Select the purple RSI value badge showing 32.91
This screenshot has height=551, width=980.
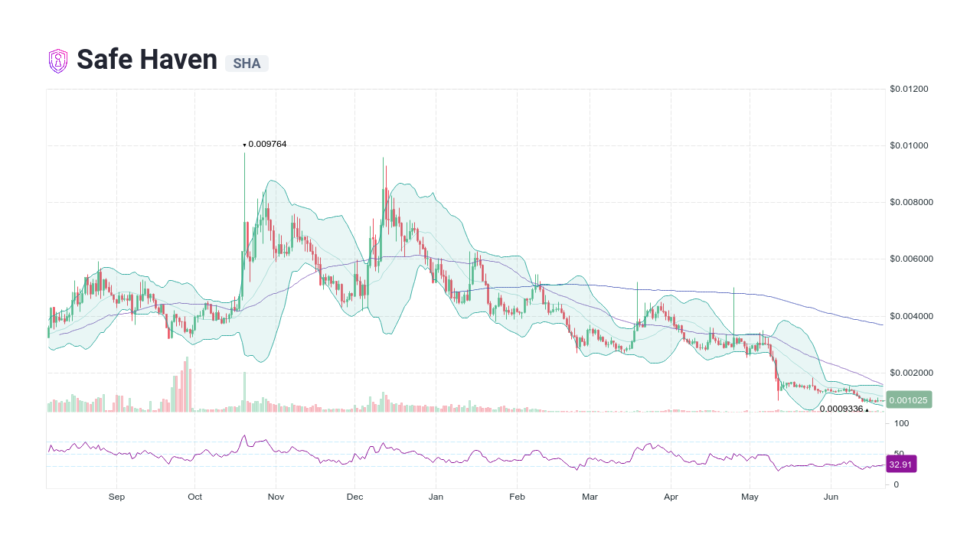point(901,464)
